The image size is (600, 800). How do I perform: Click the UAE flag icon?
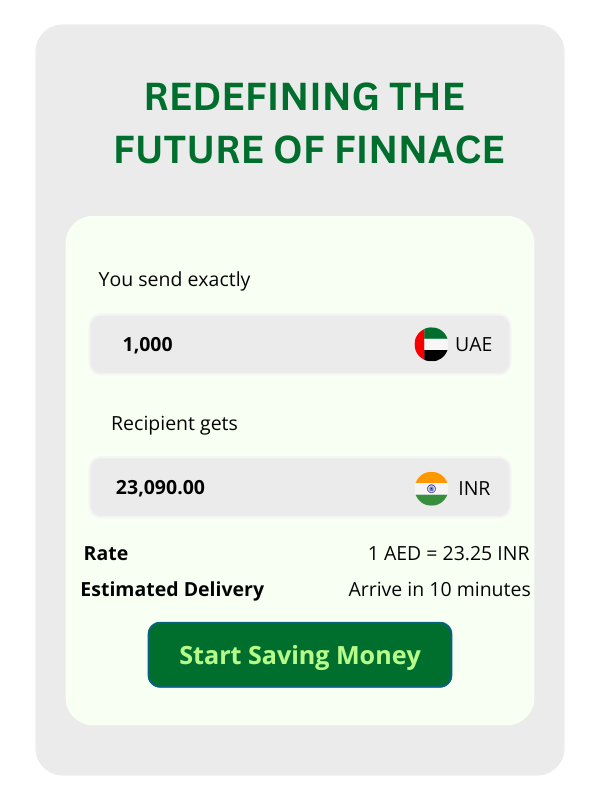431,344
